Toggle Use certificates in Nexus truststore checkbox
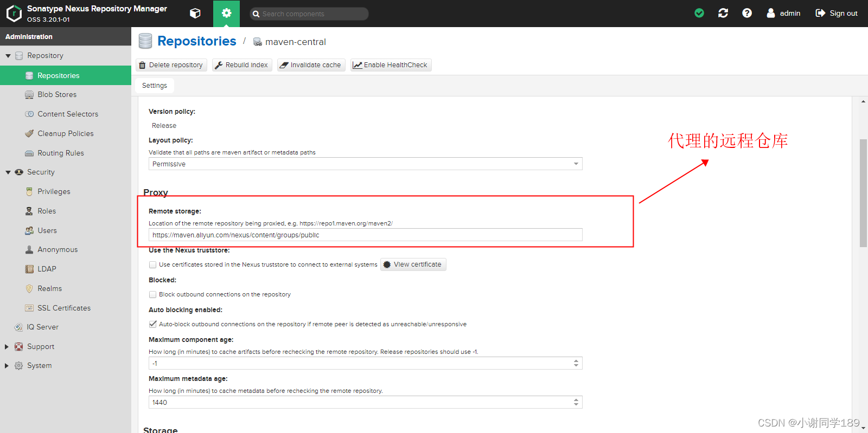The width and height of the screenshot is (868, 433). 153,265
